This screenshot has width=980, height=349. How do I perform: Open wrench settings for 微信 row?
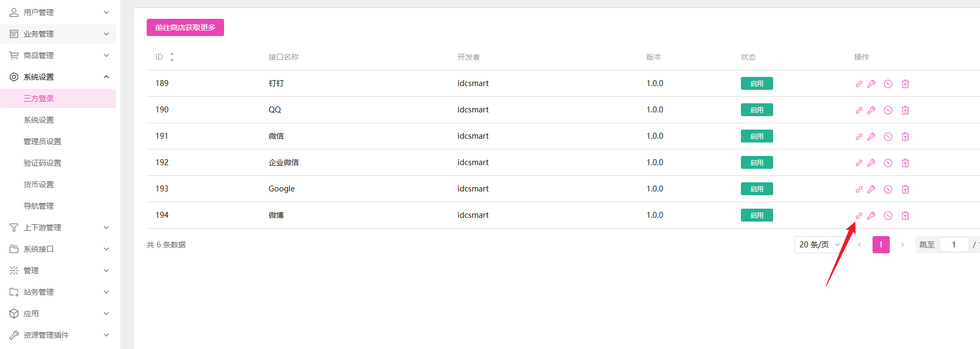tap(871, 137)
